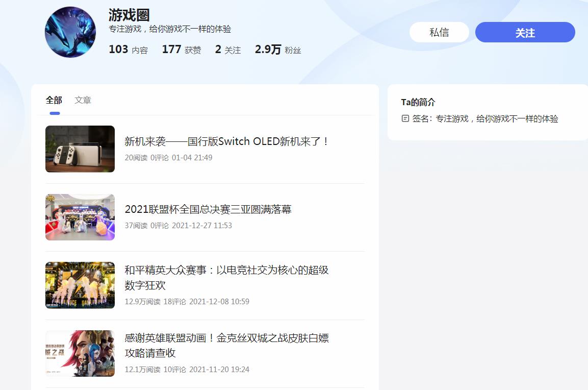Viewport: 588px width, 390px height.
Task: Open article 新机来袭——国行版Switch OLED新机来了！
Action: tap(227, 141)
